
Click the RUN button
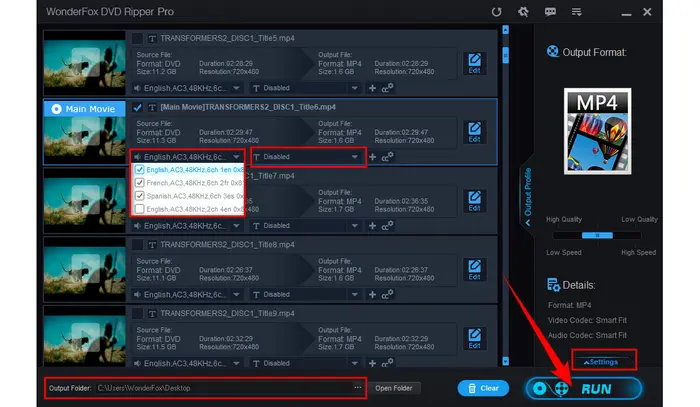pyautogui.click(x=583, y=389)
